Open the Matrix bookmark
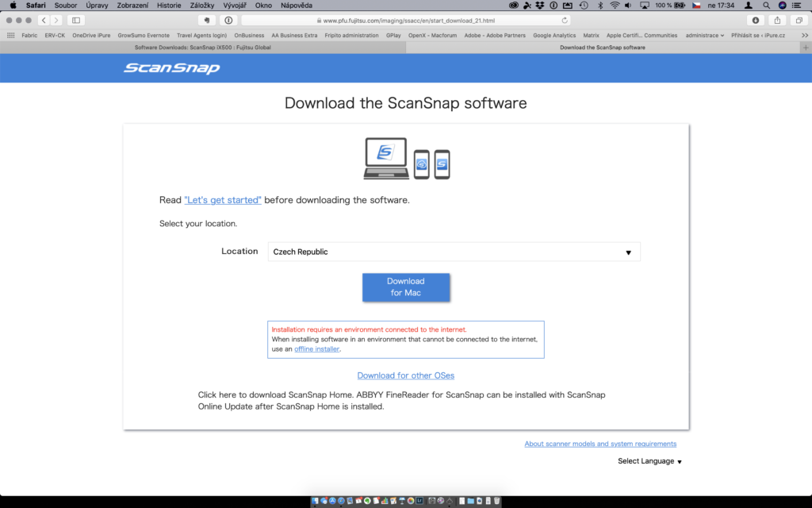Image resolution: width=812 pixels, height=508 pixels. [591, 35]
